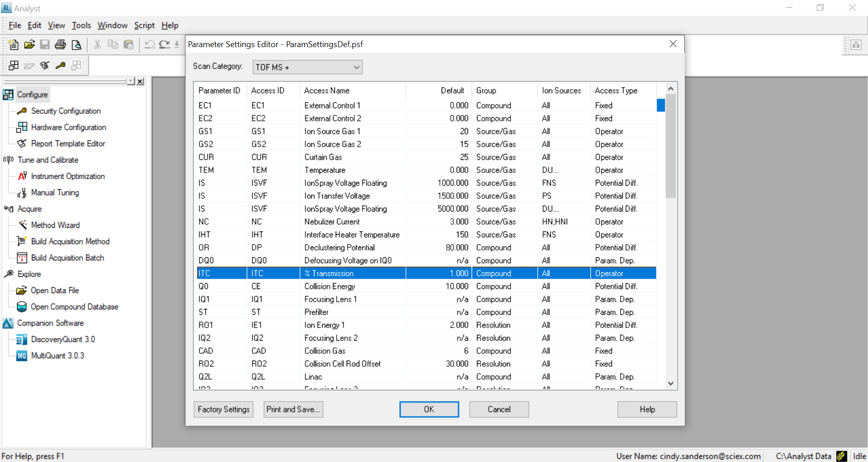Viewport: 868px width, 462px height.
Task: Select the Build Acquisition Method item
Action: coord(70,241)
